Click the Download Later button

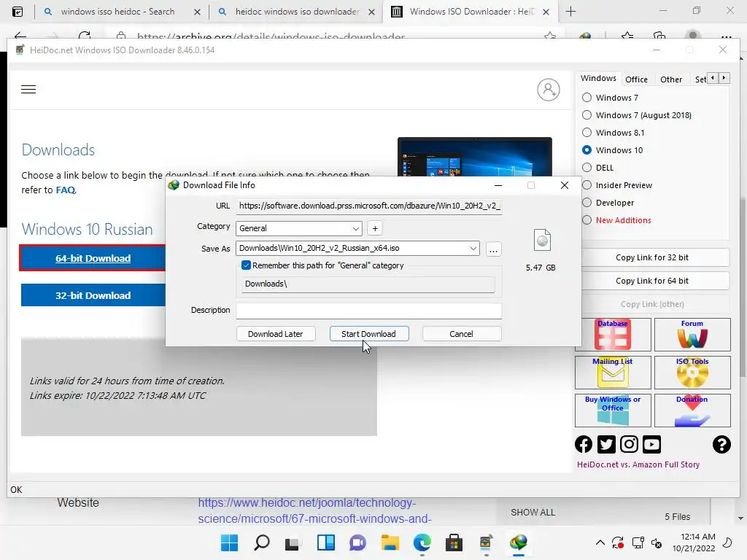coord(275,334)
